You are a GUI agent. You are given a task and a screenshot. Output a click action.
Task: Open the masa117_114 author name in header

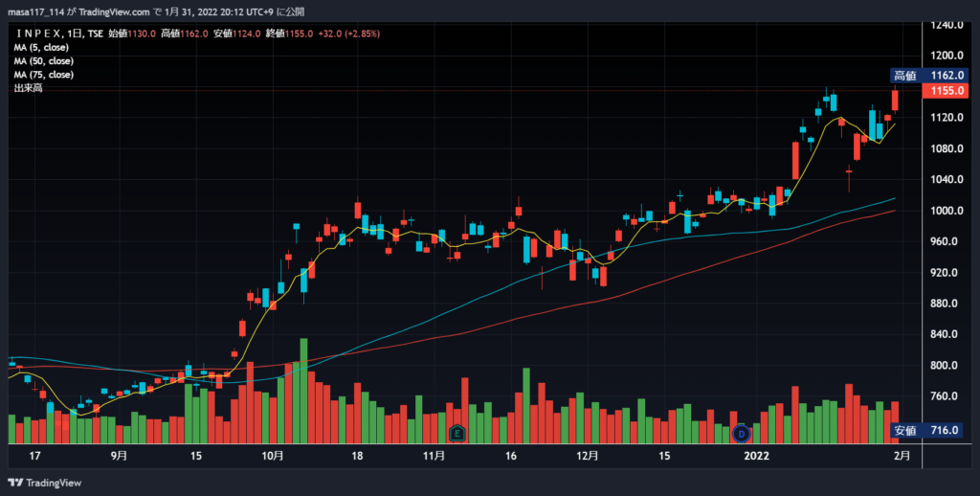point(36,11)
